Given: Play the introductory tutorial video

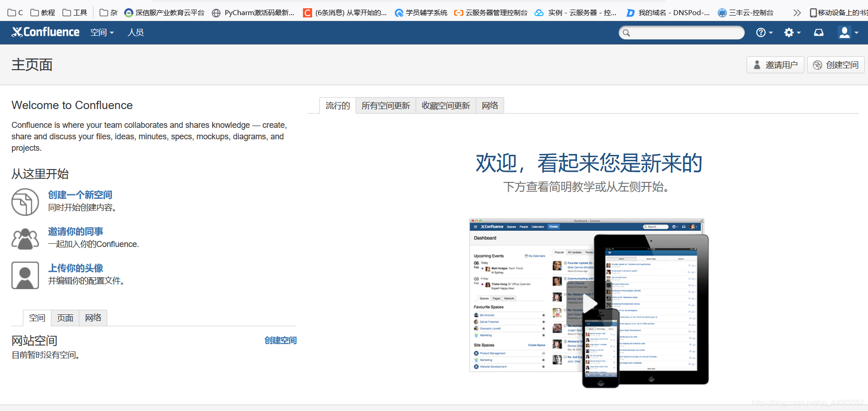Looking at the screenshot, I should tap(590, 303).
